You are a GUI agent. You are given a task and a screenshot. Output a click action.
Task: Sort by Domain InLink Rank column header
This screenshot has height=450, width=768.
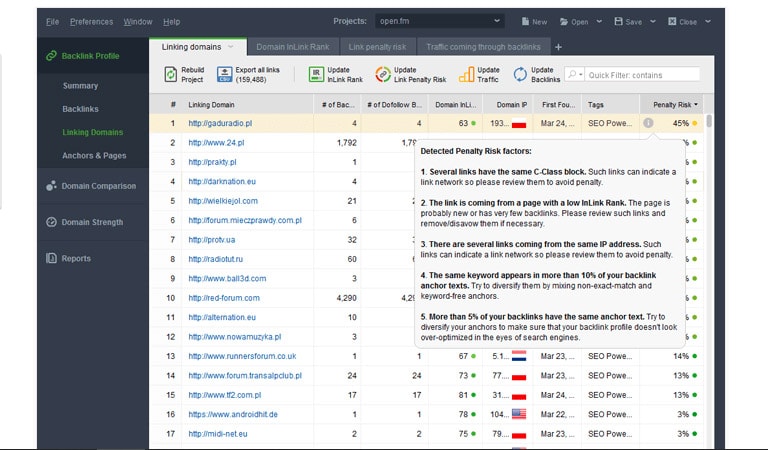pos(456,105)
